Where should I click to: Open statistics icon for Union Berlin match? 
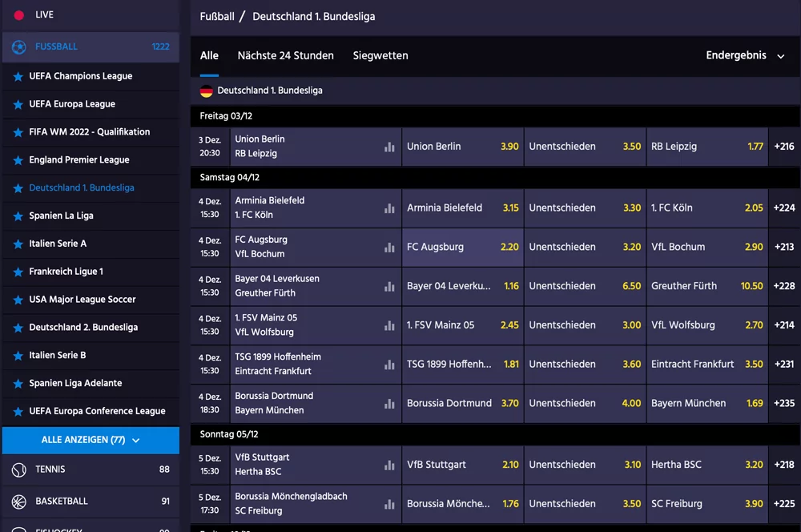(389, 147)
